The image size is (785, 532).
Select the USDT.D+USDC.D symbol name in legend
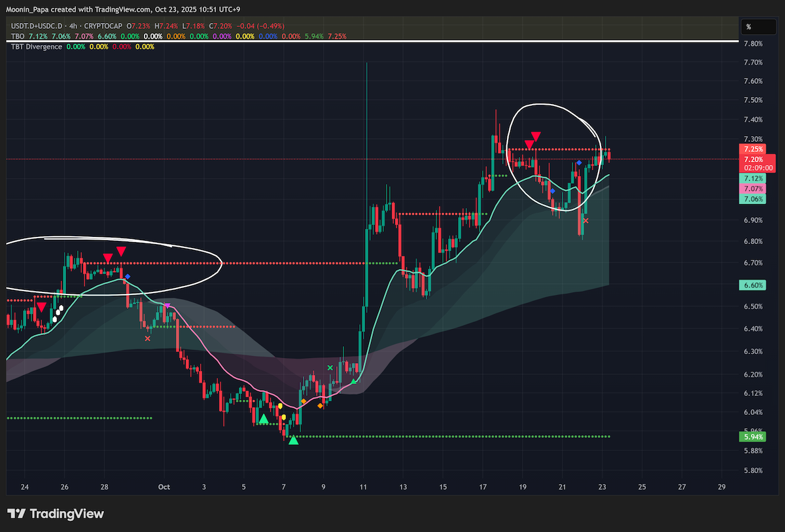pyautogui.click(x=37, y=26)
